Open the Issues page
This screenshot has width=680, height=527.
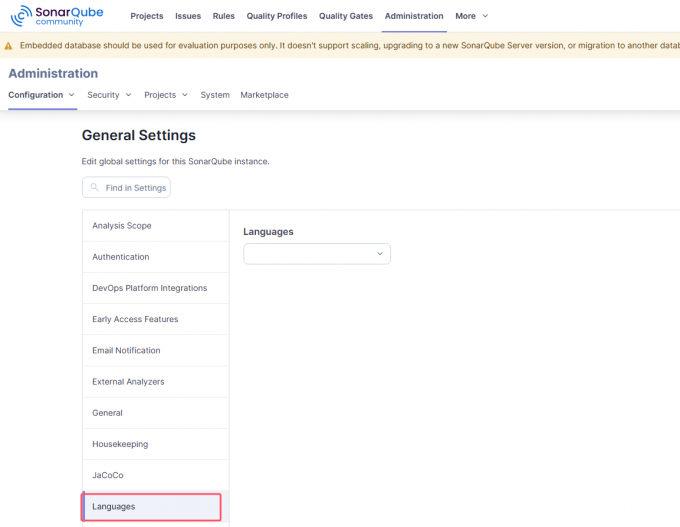point(188,16)
